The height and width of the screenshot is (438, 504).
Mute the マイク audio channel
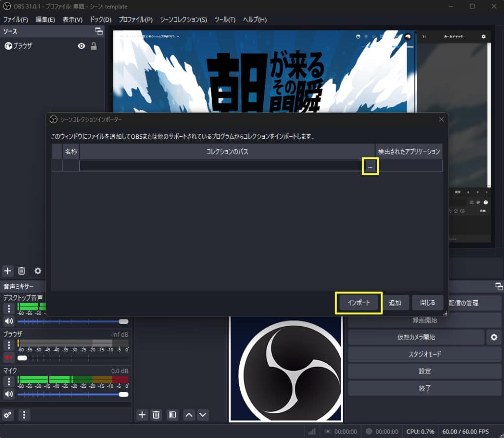(x=9, y=394)
